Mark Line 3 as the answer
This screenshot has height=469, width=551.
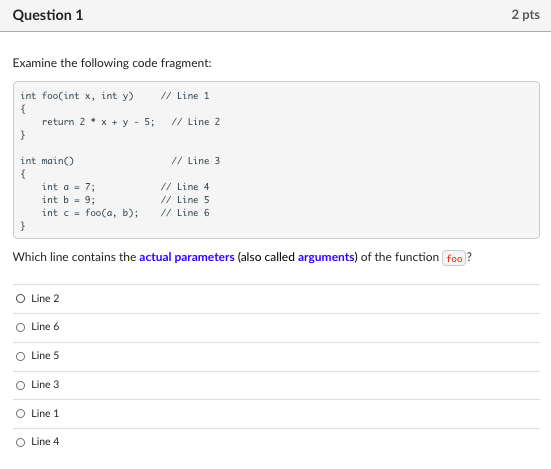(20, 385)
